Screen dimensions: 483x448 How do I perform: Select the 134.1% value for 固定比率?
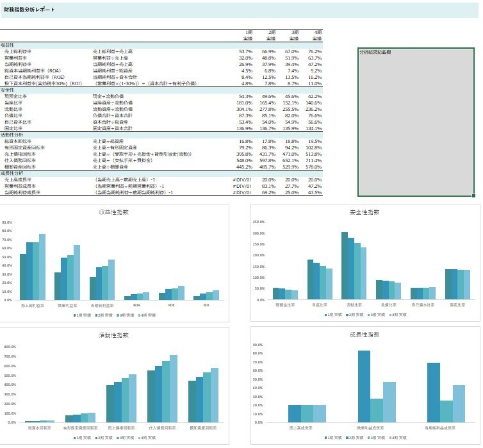[x=314, y=128]
